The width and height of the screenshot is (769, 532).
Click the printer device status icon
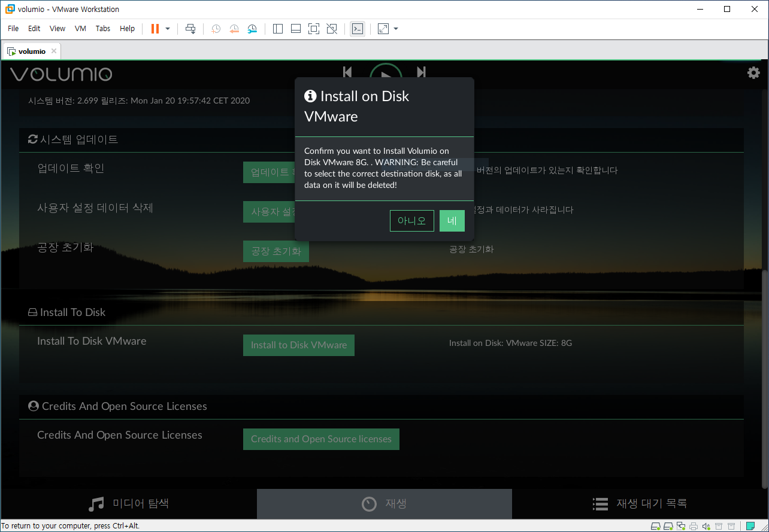(694, 527)
